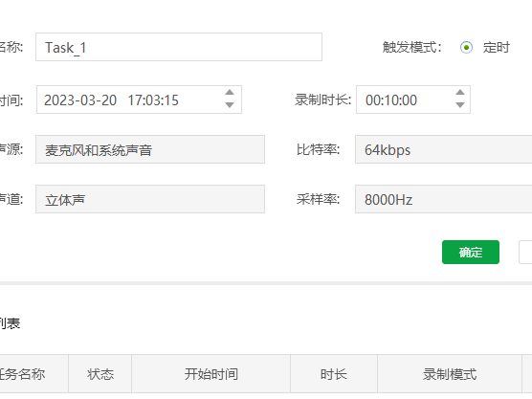Select the 定时 trigger mode radio button
532x399 pixels.
[x=466, y=47]
